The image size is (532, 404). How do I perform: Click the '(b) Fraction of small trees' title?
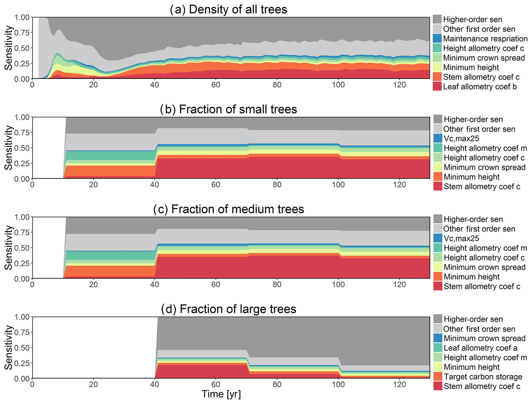[228, 109]
